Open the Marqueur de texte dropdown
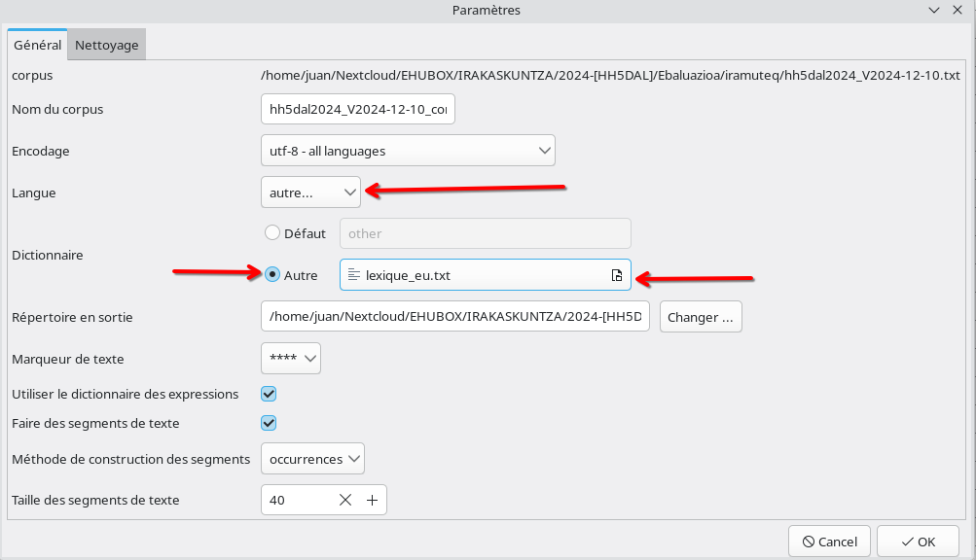The image size is (976, 560). 291,359
